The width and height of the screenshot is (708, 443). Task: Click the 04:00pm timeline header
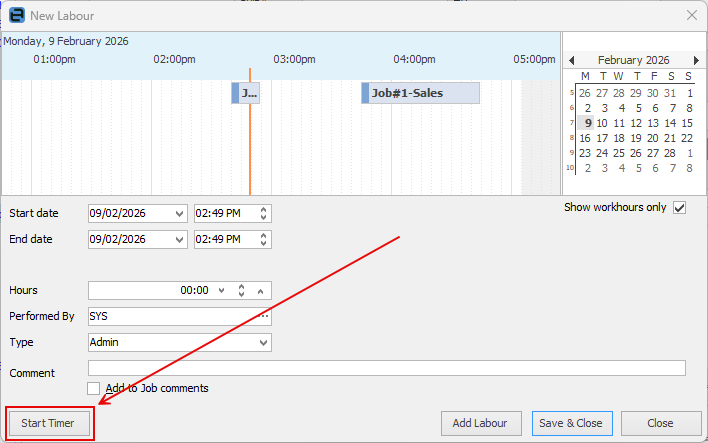[415, 60]
